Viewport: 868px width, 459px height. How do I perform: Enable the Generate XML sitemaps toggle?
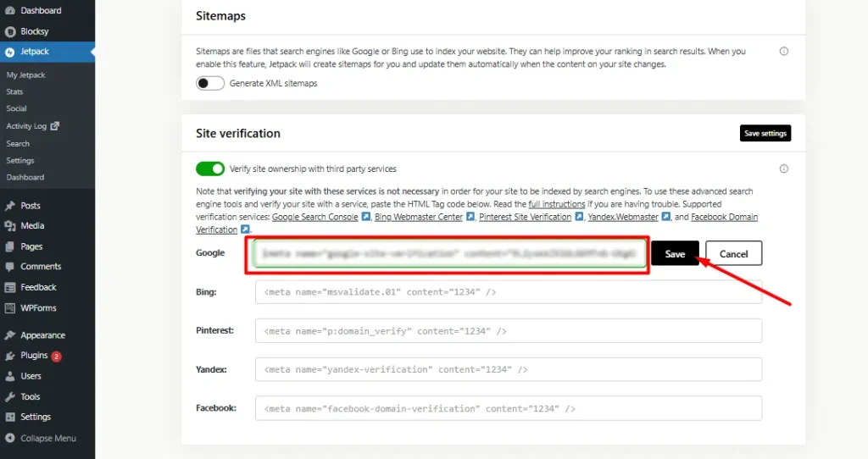click(210, 84)
